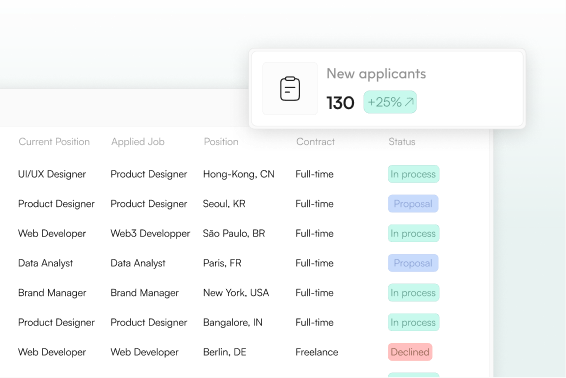Image resolution: width=566 pixels, height=378 pixels.
Task: Open the 'Declined' status badge
Action: [410, 352]
